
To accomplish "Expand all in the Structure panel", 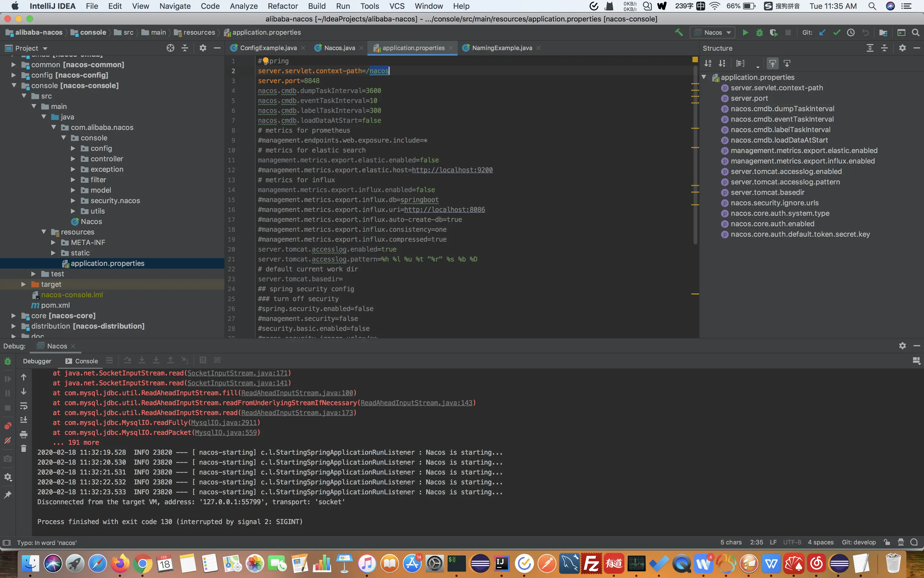I will 870,48.
